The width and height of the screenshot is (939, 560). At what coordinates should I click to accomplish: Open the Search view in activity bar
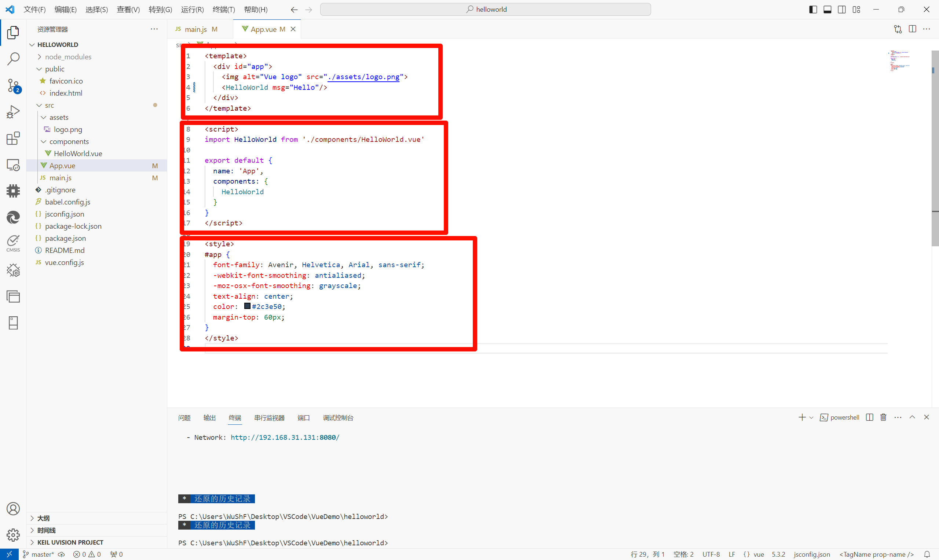(13, 59)
